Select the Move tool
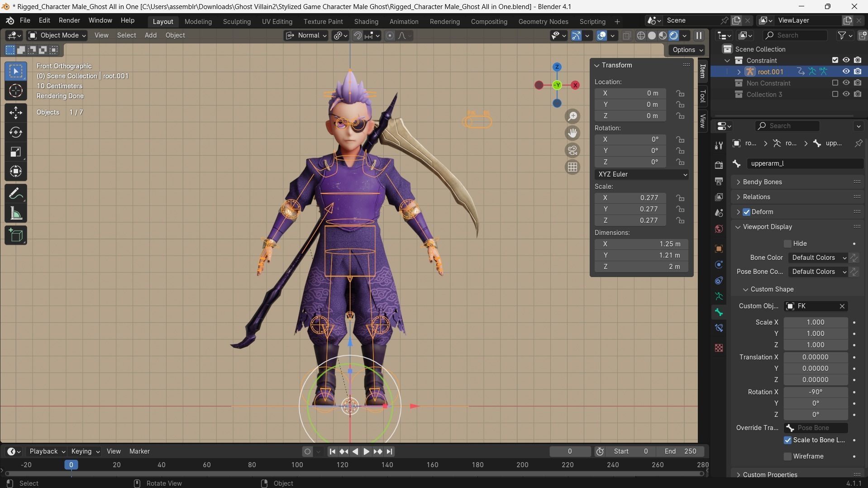Screen dimensions: 868x488 [x=16, y=112]
